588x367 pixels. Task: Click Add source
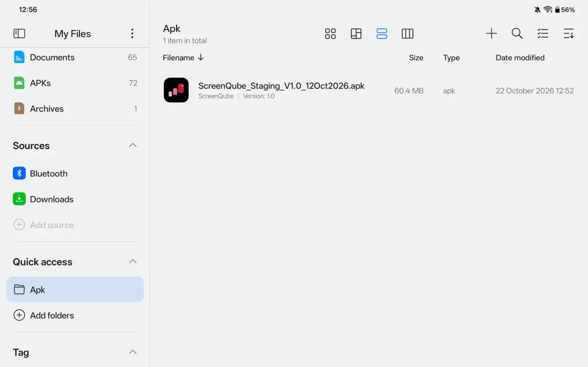pyautogui.click(x=75, y=225)
